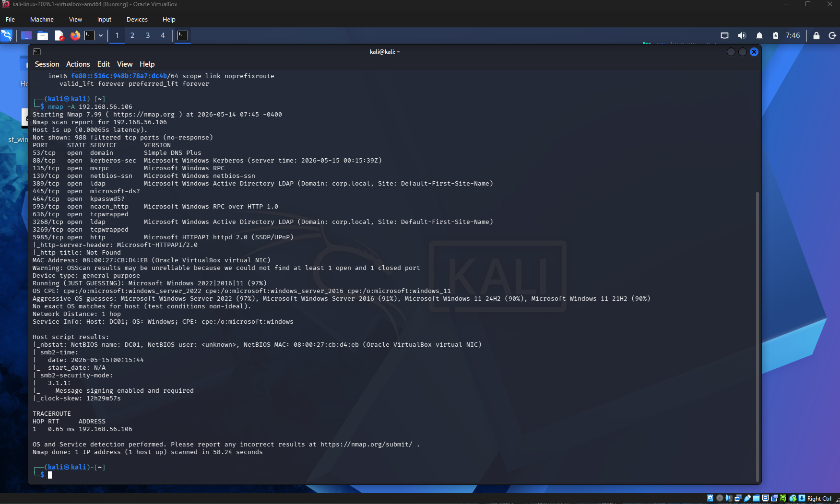Click the https://nmap.org link in the Starting Nmap line
The image size is (840, 504).
tap(144, 115)
